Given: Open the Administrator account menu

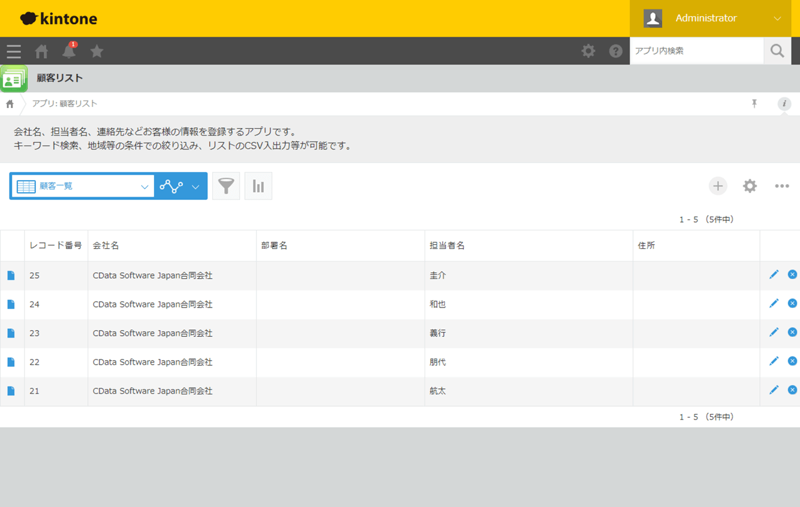Looking at the screenshot, I should point(714,18).
